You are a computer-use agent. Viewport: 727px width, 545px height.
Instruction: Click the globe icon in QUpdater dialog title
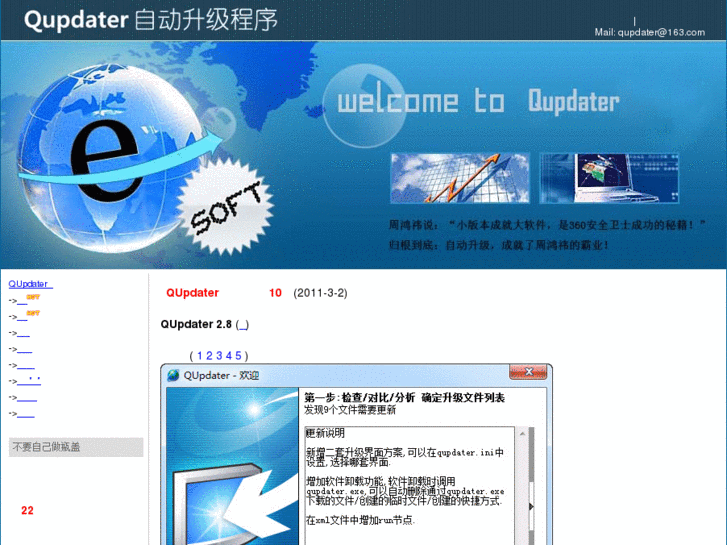point(173,375)
